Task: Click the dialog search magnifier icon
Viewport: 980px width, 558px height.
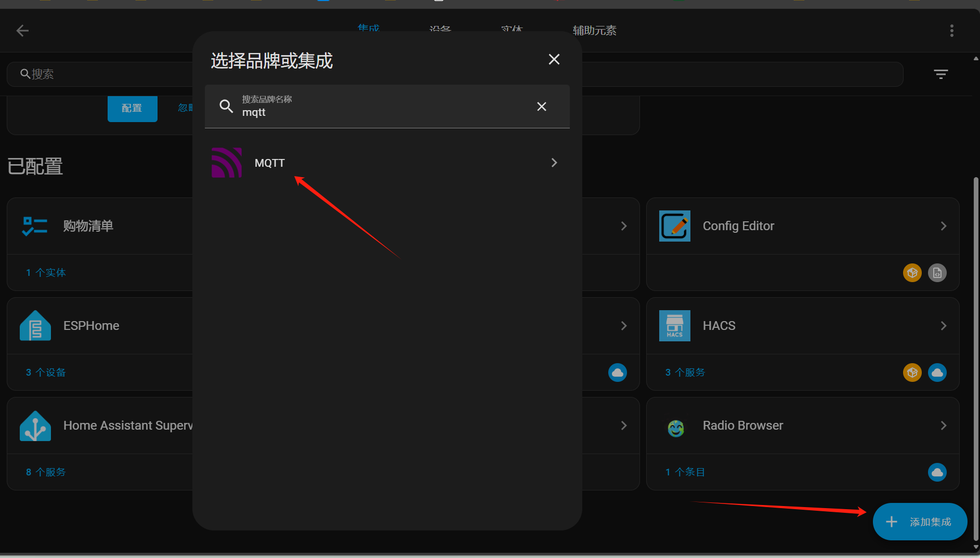Action: [x=226, y=107]
